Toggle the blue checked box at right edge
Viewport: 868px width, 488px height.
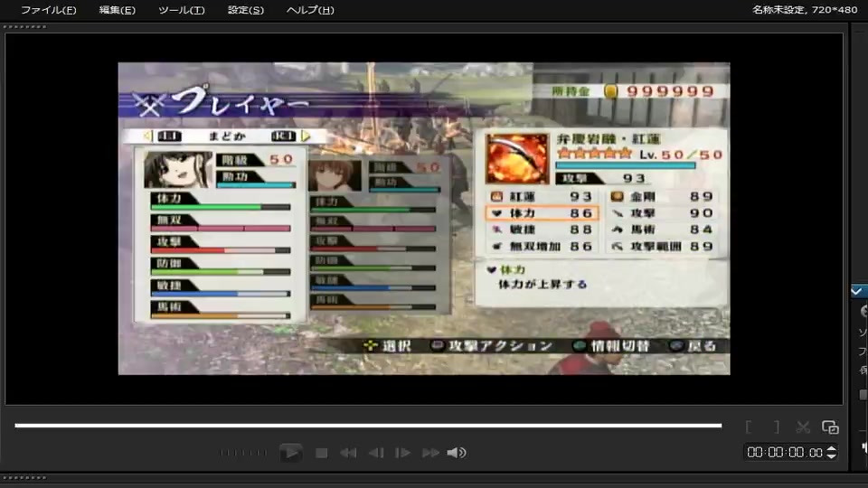857,291
